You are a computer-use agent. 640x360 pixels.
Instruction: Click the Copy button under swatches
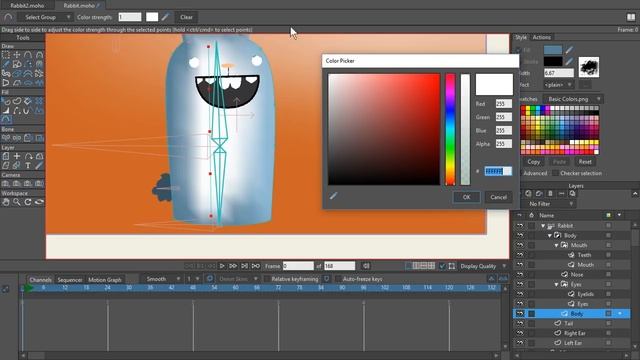(x=533, y=162)
